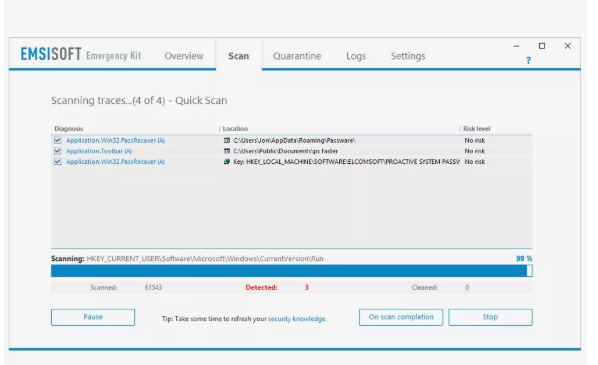
Task: Close the Emsisoft Emergency Kit window
Action: 567,46
